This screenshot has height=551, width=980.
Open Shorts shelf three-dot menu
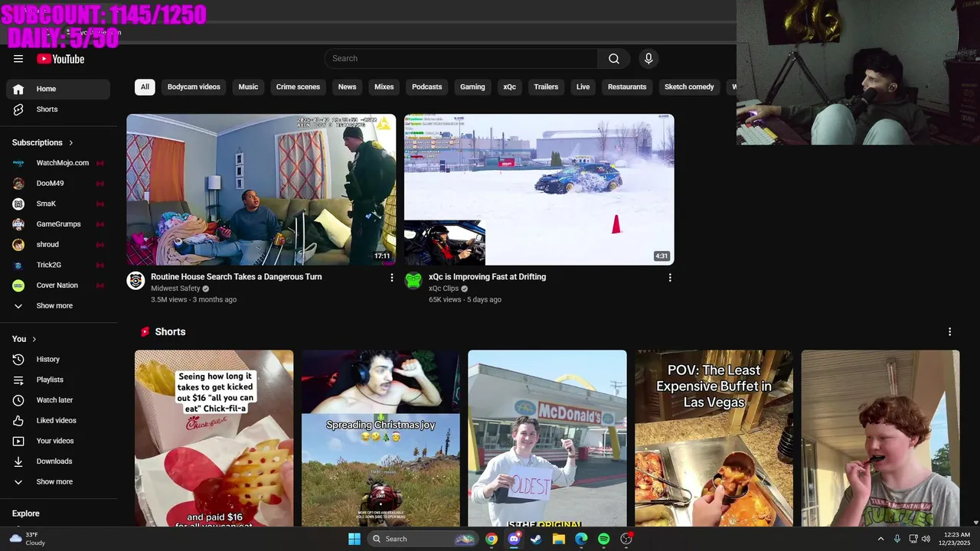(949, 332)
